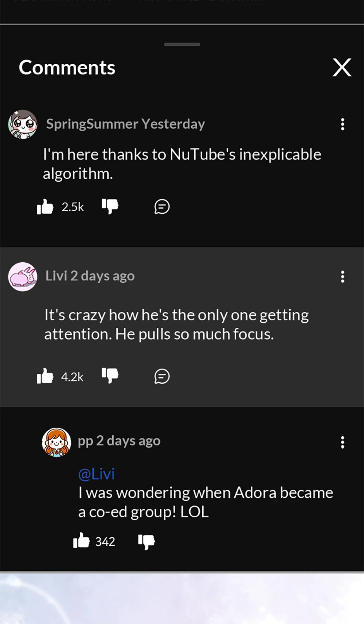Reply to SpringSummer's comment
This screenshot has height=624, width=364.
pos(162,207)
